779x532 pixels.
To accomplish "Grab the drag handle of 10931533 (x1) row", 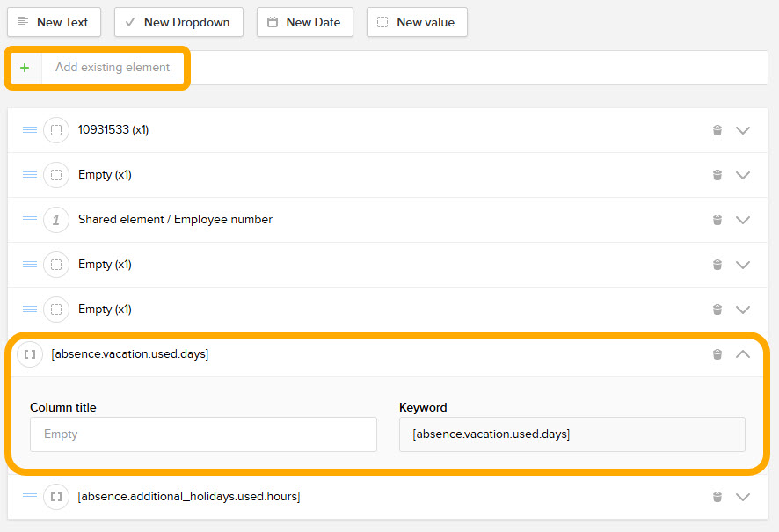I will click(x=30, y=130).
